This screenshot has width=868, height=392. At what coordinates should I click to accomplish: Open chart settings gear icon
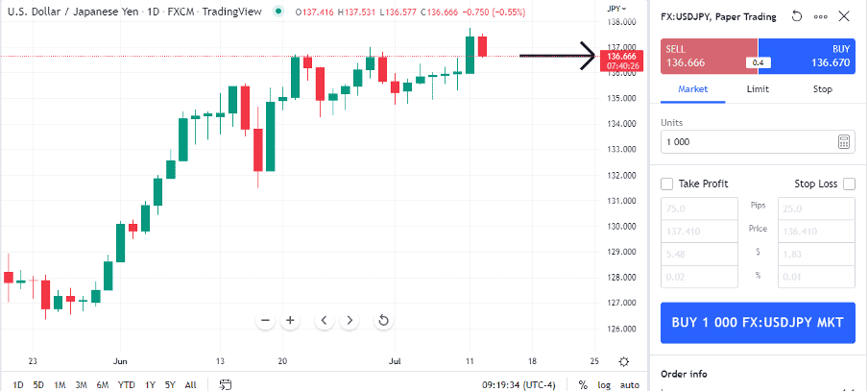coord(624,361)
